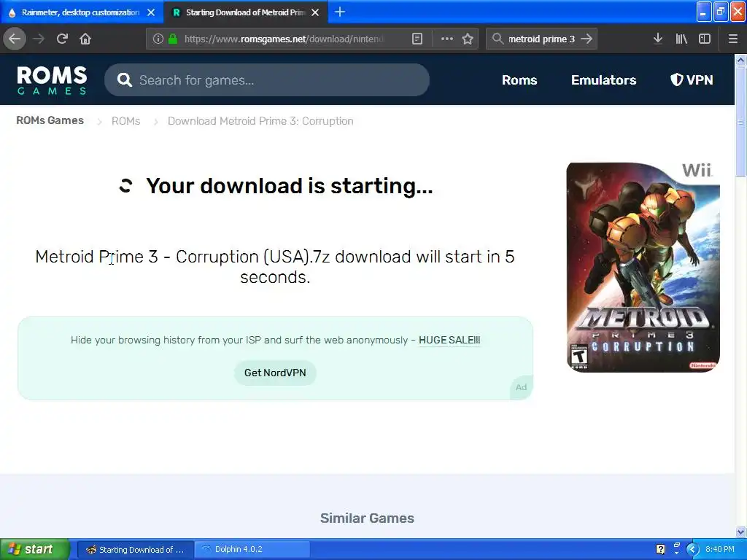Open the VPN navigation link

[692, 80]
